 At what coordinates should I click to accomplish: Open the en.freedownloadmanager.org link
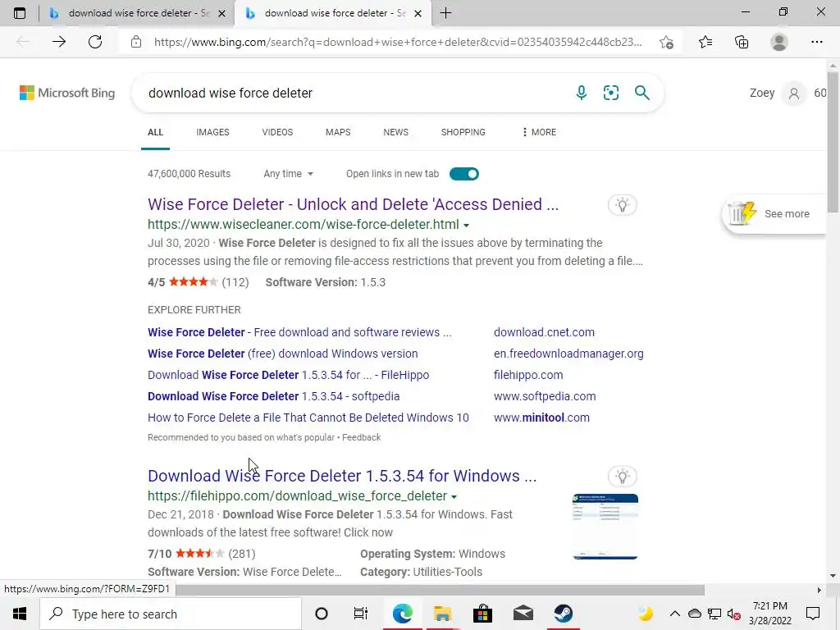point(568,354)
